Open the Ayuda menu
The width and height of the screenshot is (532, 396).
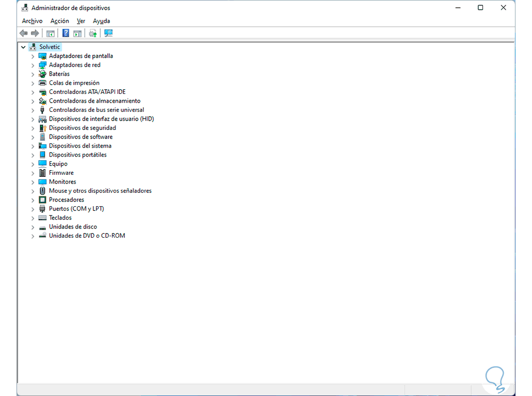tap(102, 21)
